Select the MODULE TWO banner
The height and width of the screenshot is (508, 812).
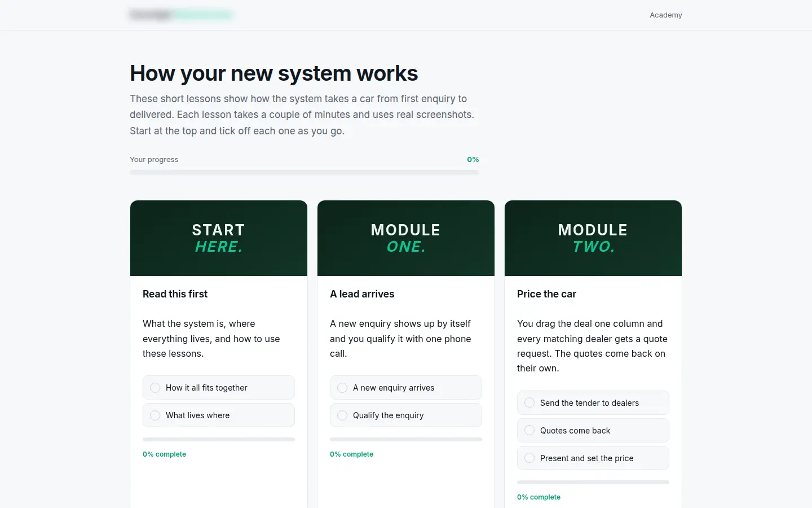(x=593, y=238)
